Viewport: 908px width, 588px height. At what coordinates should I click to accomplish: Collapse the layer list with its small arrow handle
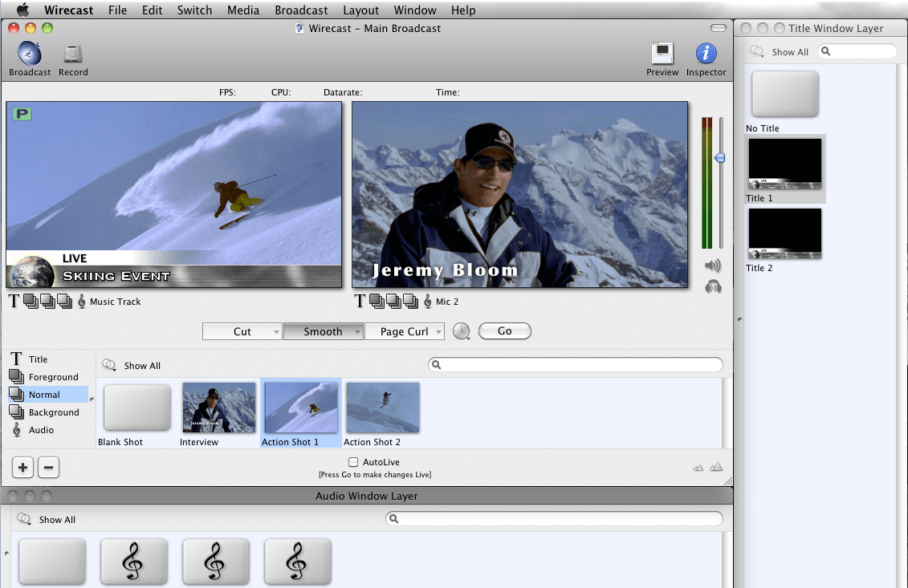point(92,399)
